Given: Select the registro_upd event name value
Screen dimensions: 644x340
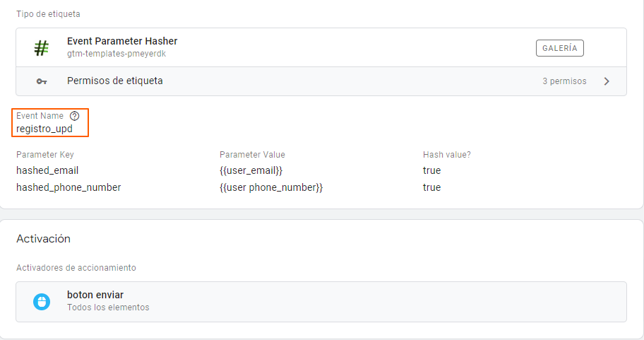Looking at the screenshot, I should [x=44, y=129].
